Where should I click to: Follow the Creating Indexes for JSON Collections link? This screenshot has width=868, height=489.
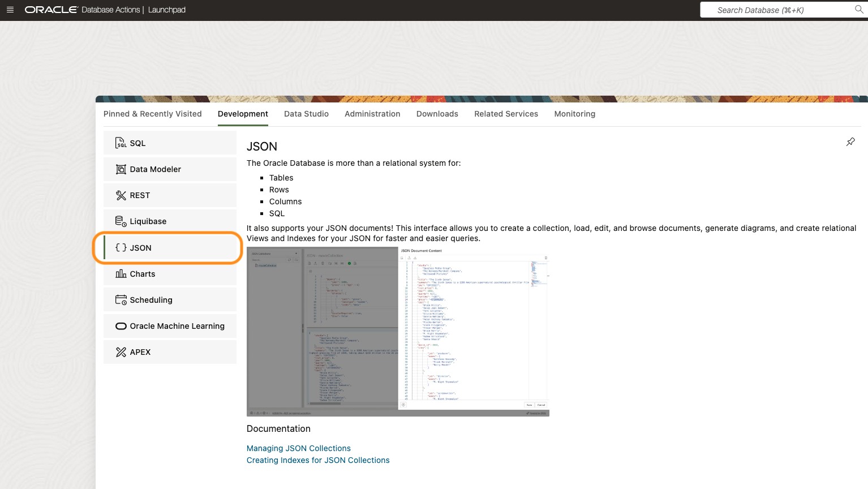click(318, 460)
